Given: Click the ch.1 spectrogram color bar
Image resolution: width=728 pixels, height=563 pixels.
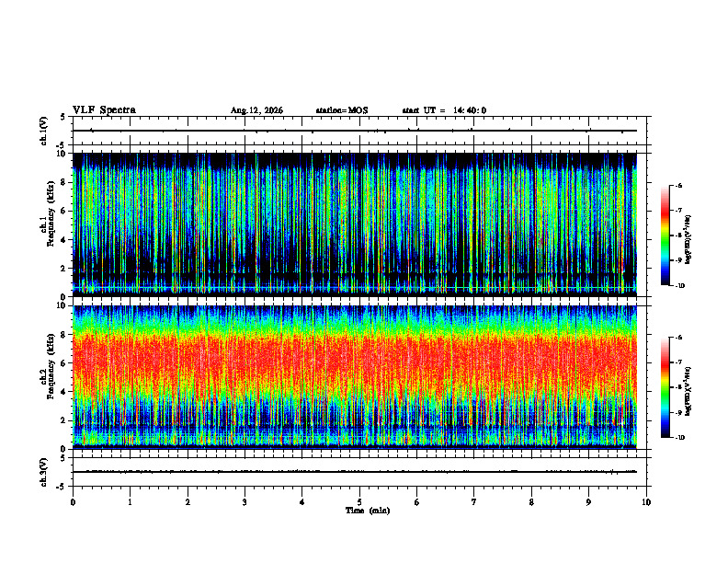Looking at the screenshot, I should coord(665,236).
